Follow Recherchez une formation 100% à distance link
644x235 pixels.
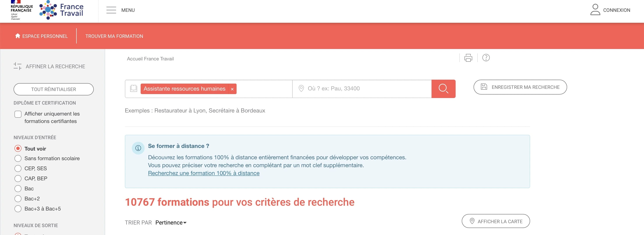pos(203,173)
